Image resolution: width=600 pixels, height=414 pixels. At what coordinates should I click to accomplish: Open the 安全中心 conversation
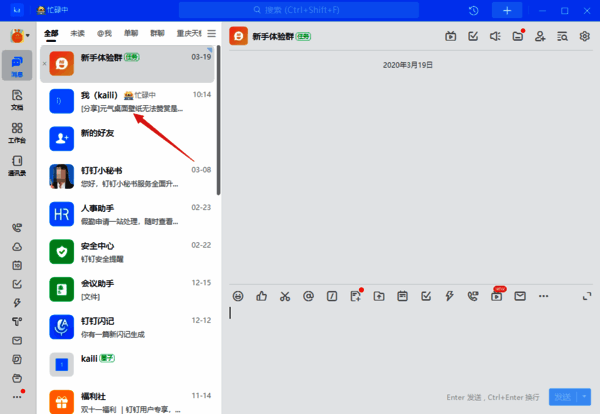point(127,252)
